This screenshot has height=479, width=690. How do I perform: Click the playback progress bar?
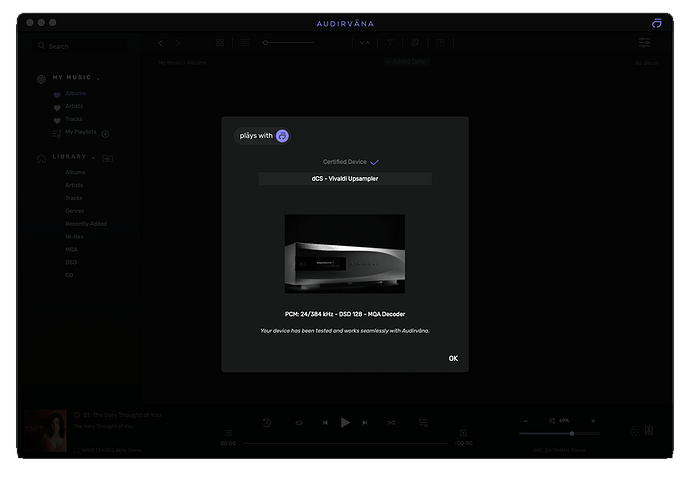coord(345,443)
